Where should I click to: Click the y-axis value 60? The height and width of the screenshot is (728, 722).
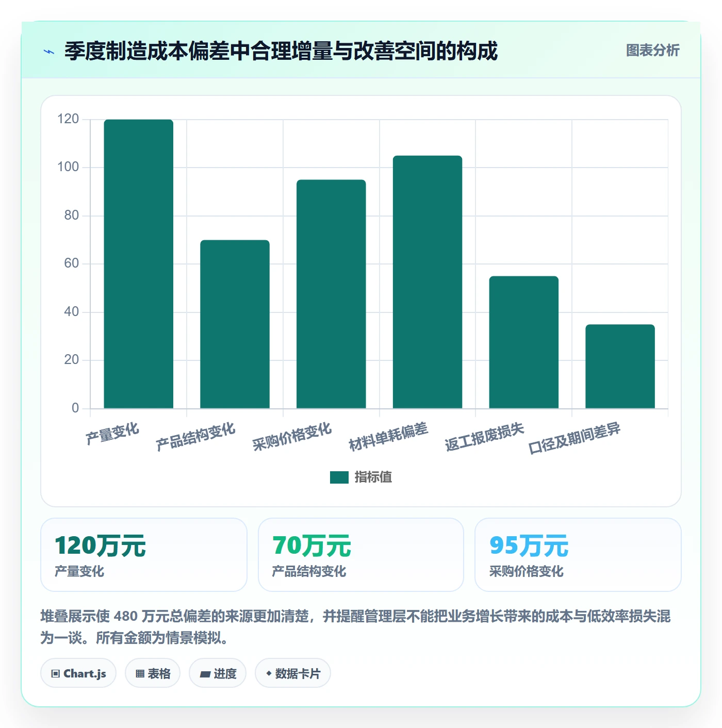point(72,263)
